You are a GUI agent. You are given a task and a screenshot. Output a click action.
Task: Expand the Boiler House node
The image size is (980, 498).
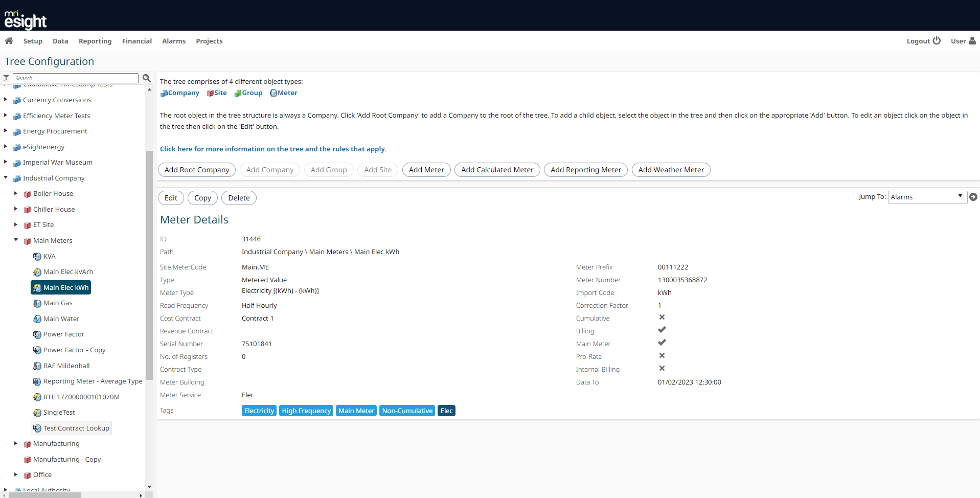16,193
